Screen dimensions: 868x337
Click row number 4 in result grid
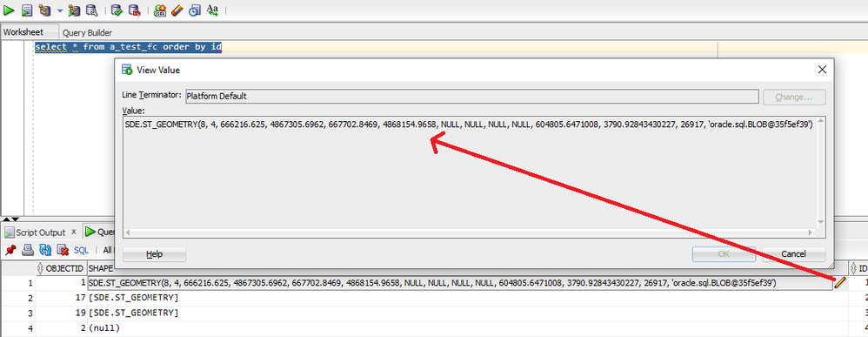coord(17,328)
